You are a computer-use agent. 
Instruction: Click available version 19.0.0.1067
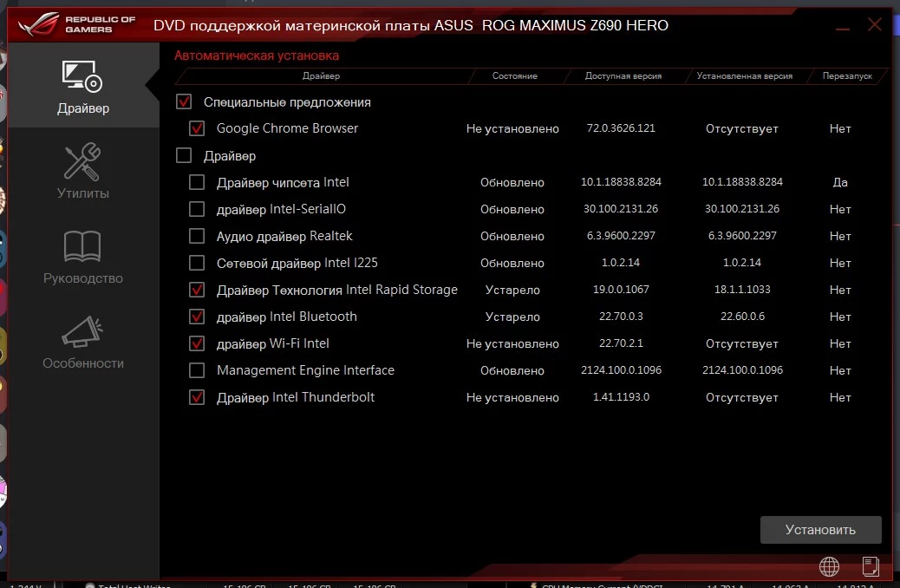point(621,290)
